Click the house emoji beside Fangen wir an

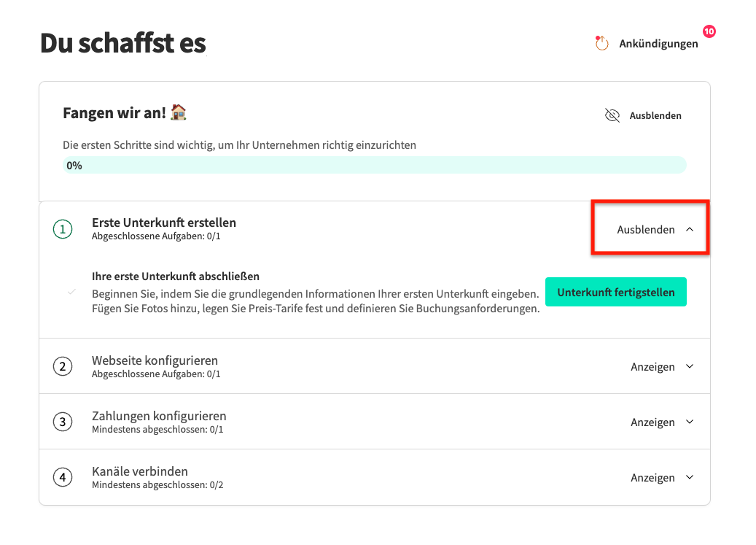(x=178, y=112)
